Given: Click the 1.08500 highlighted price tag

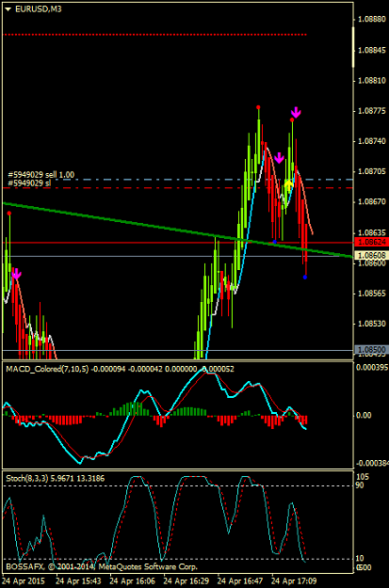Looking at the screenshot, I should click(x=371, y=349).
